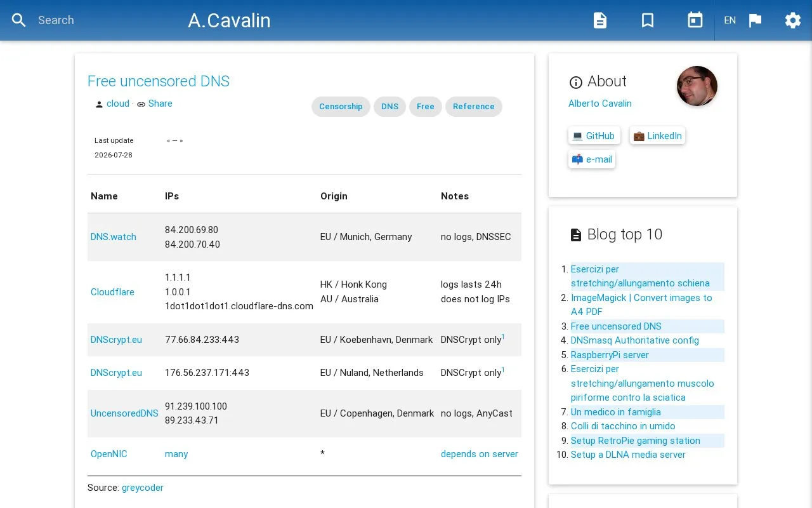The image size is (812, 508).
Task: Click the footnote 1 on the Koebenhavn row
Action: tap(503, 337)
